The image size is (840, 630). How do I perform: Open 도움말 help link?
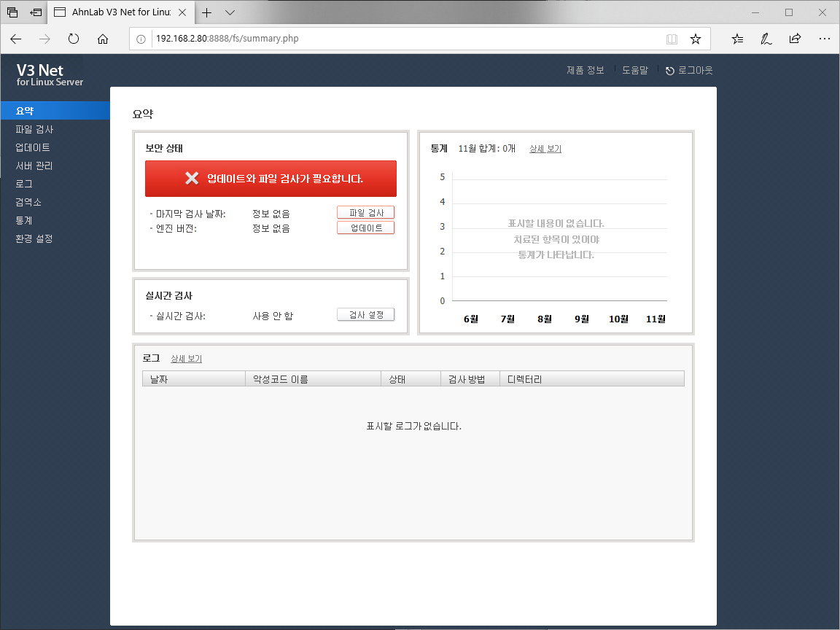(635, 70)
